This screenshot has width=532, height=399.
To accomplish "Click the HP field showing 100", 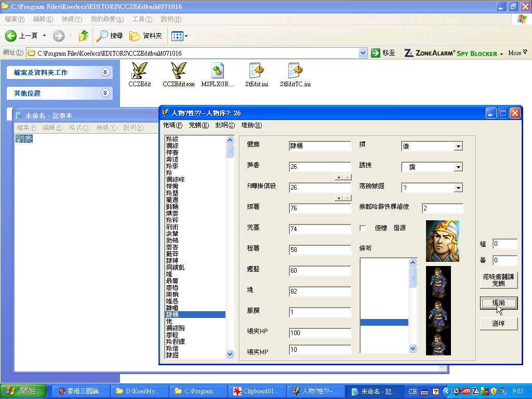I will 320,332.
